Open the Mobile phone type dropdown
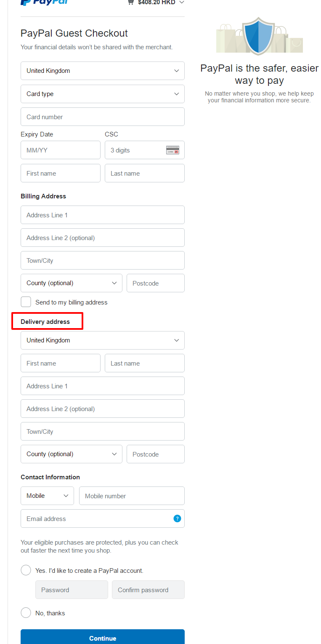 (x=47, y=496)
